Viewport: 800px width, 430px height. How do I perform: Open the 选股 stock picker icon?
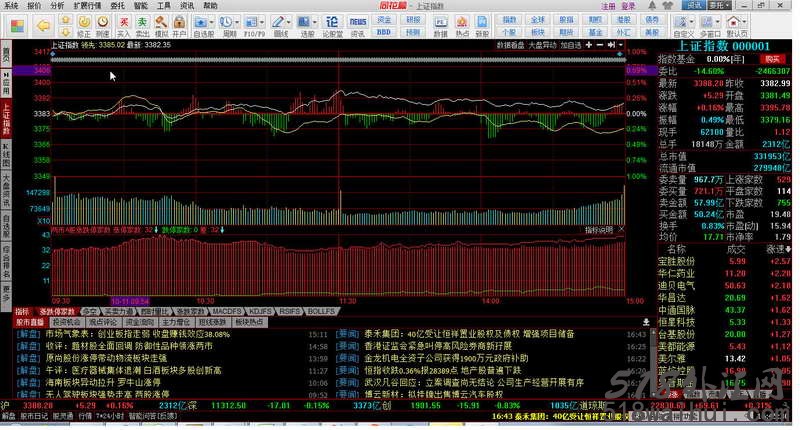point(304,22)
